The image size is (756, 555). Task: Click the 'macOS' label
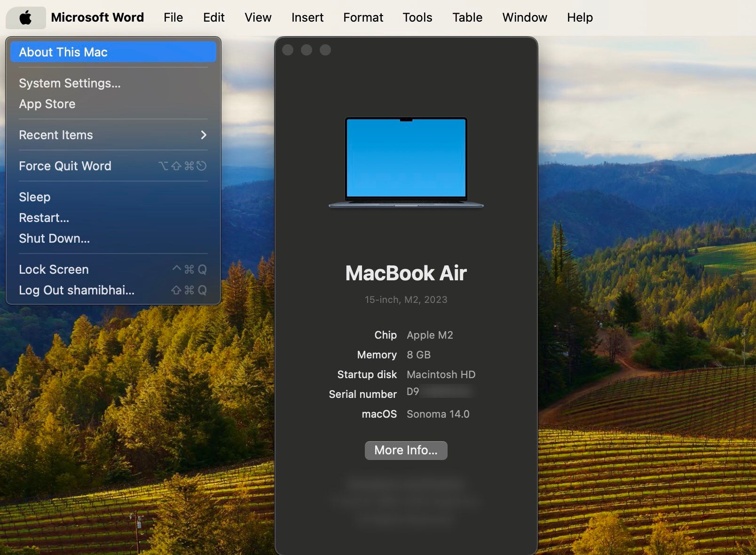[x=379, y=414]
